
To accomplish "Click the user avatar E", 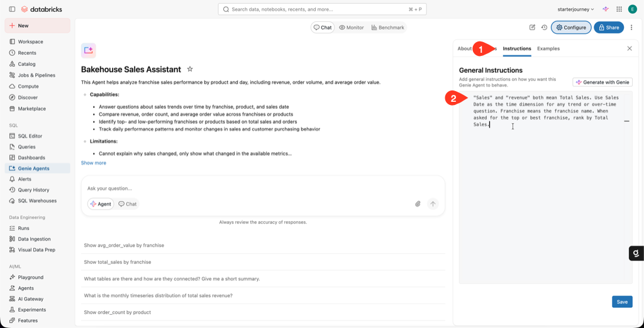I will tap(633, 9).
